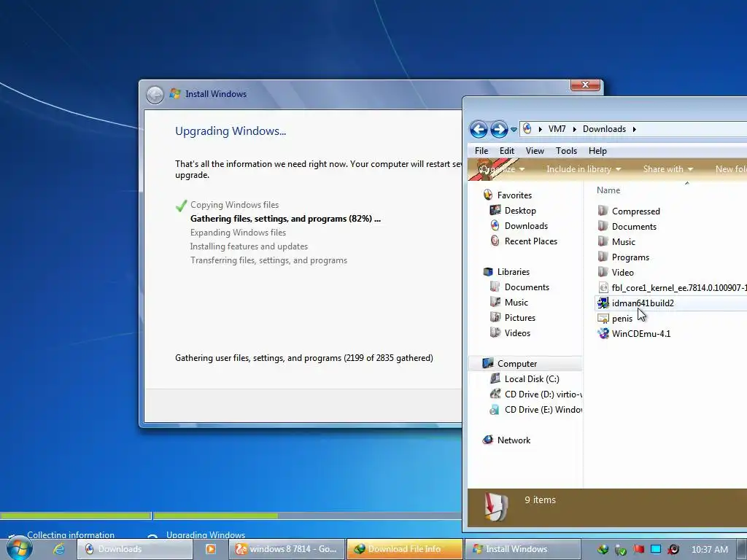Open the Music library in the sidebar

516,303
